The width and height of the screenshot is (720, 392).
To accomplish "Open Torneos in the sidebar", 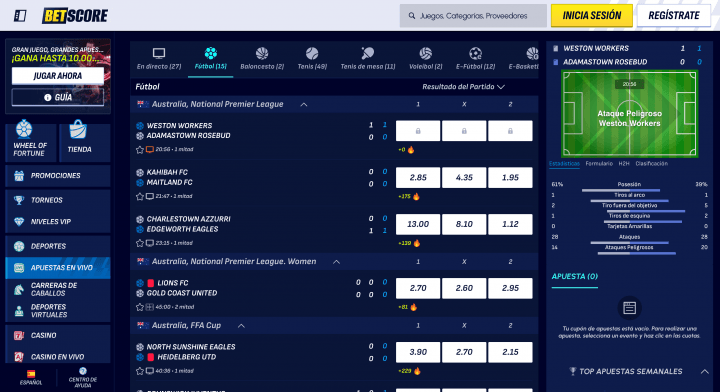I will click(x=58, y=200).
